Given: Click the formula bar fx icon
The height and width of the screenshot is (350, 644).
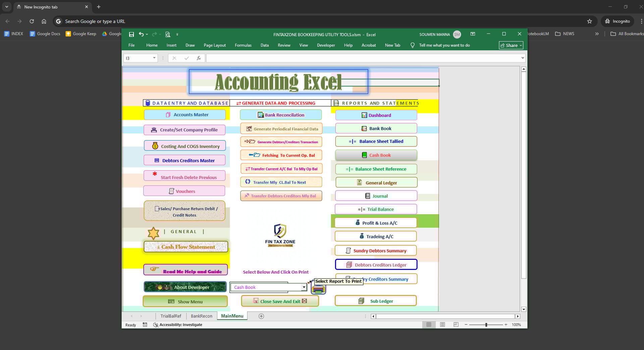Looking at the screenshot, I should [x=199, y=58].
